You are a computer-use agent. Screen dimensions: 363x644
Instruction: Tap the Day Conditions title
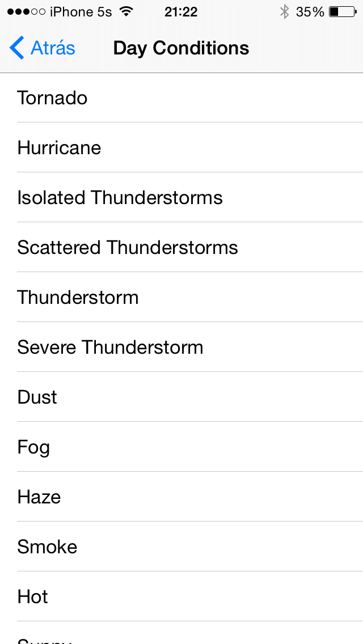181,48
